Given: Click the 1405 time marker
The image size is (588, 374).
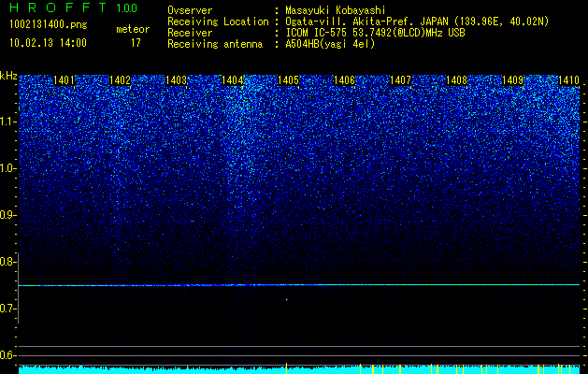Looking at the screenshot, I should (288, 79).
